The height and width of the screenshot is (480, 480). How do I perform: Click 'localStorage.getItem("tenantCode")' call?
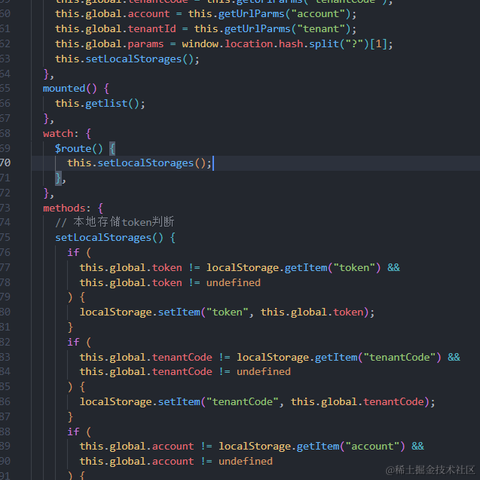[339, 357]
